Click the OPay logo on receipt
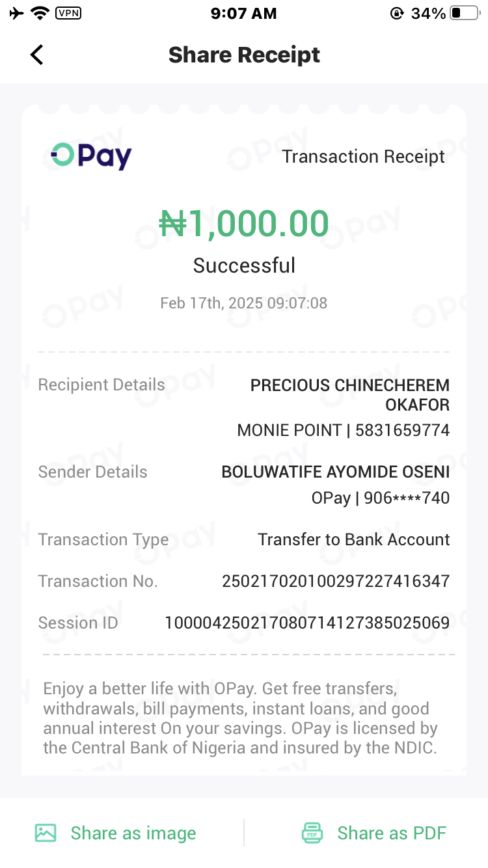The width and height of the screenshot is (488, 868). [x=91, y=156]
